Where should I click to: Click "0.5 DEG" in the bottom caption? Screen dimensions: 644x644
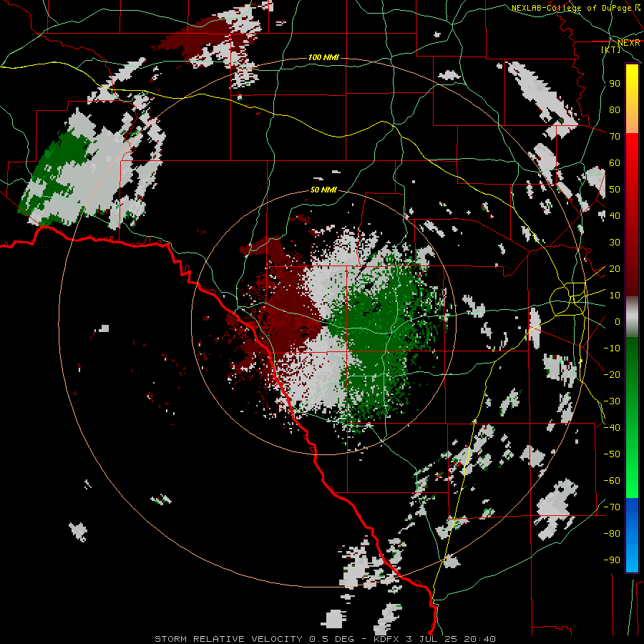tap(331, 639)
